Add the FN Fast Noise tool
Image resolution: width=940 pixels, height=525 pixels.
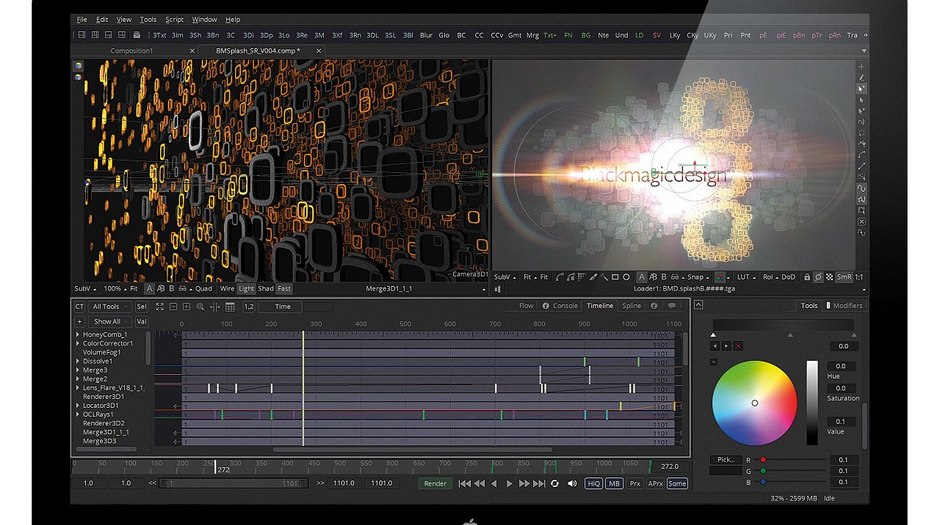pos(568,35)
